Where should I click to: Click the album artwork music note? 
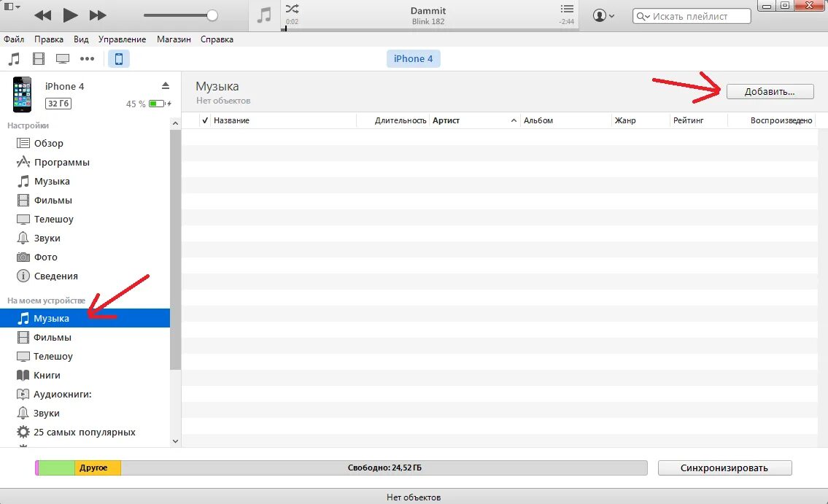(264, 15)
